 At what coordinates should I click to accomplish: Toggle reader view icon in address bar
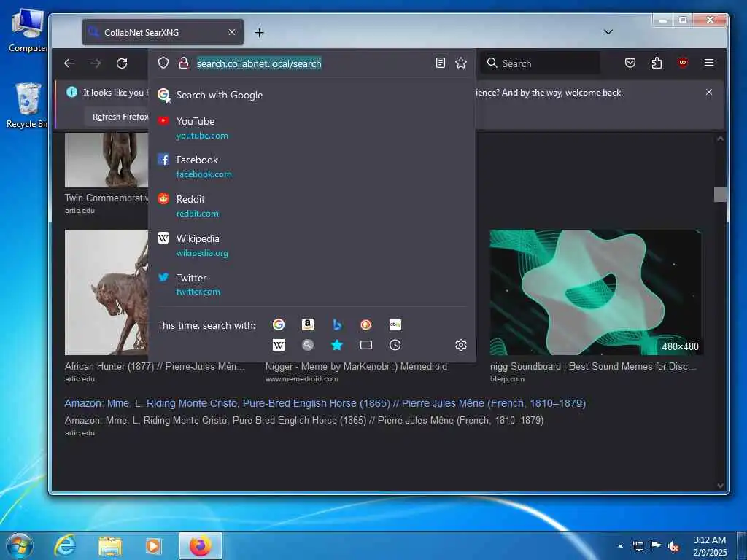(x=441, y=63)
